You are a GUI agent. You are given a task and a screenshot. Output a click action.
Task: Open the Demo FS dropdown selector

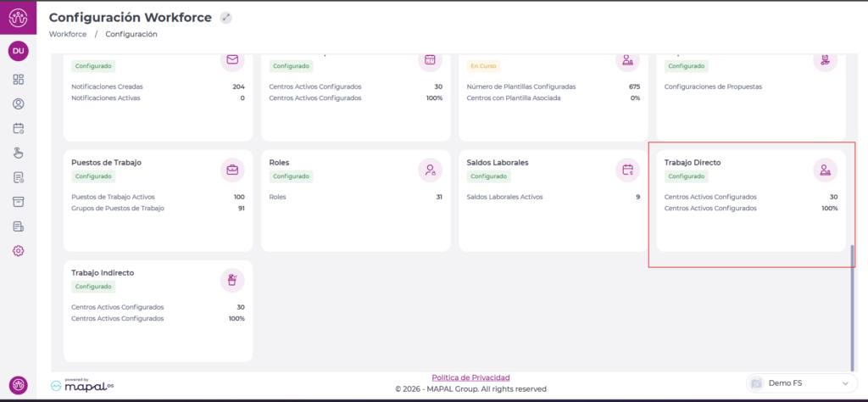(x=799, y=383)
